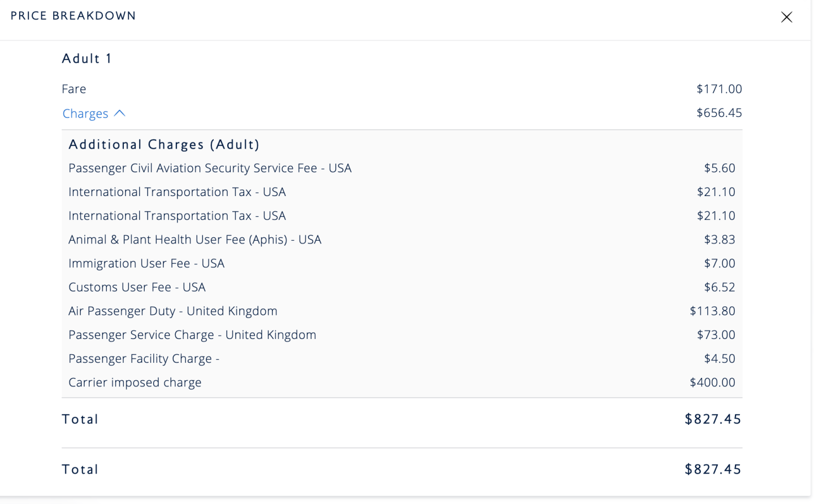Select Air Passenger Duty - United Kingdom
This screenshot has width=814, height=504.
(172, 311)
